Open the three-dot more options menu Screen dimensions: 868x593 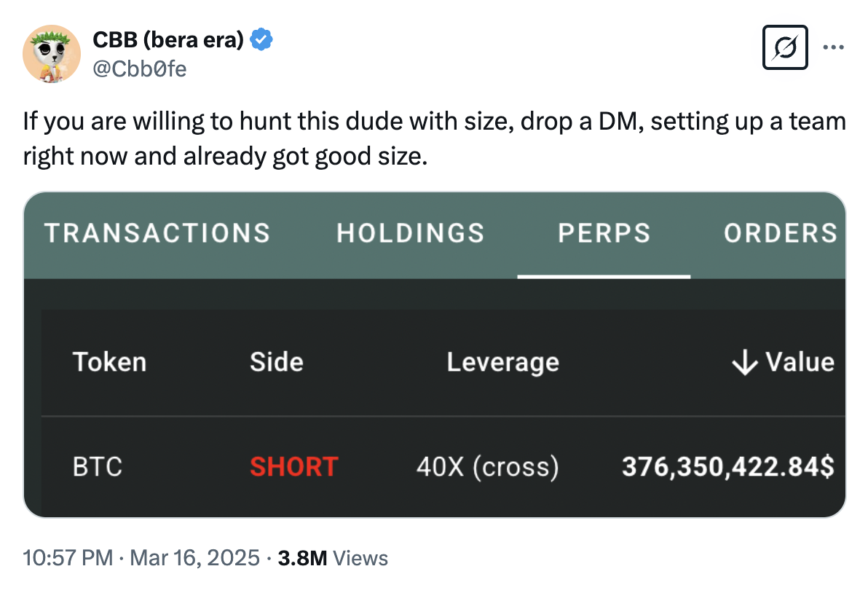click(832, 47)
